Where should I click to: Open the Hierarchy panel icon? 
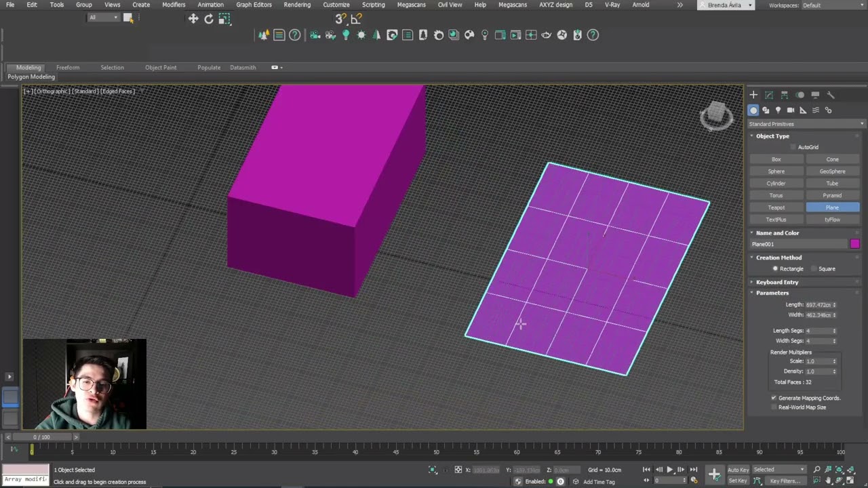tap(785, 95)
